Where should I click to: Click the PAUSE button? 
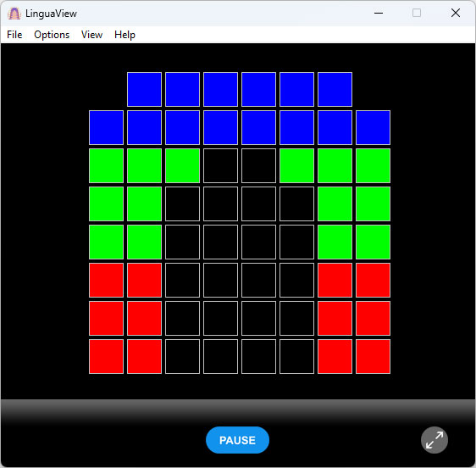pyautogui.click(x=237, y=440)
